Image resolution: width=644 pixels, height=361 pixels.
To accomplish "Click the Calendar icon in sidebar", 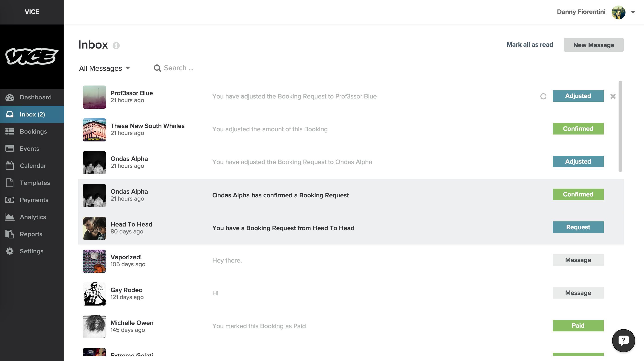I will [10, 166].
